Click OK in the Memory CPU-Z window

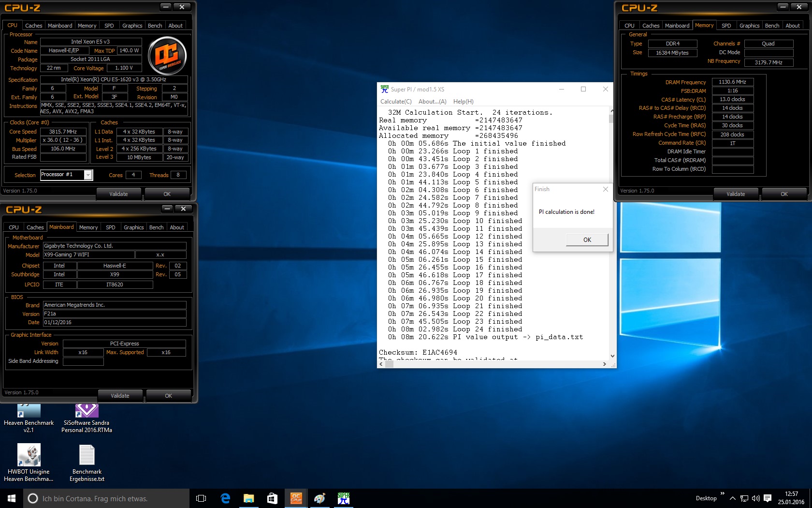click(x=784, y=194)
